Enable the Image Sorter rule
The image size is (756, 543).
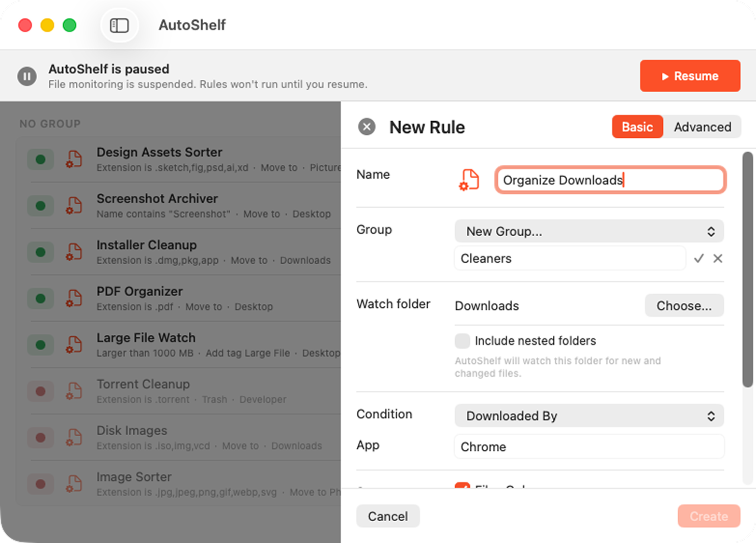41,484
